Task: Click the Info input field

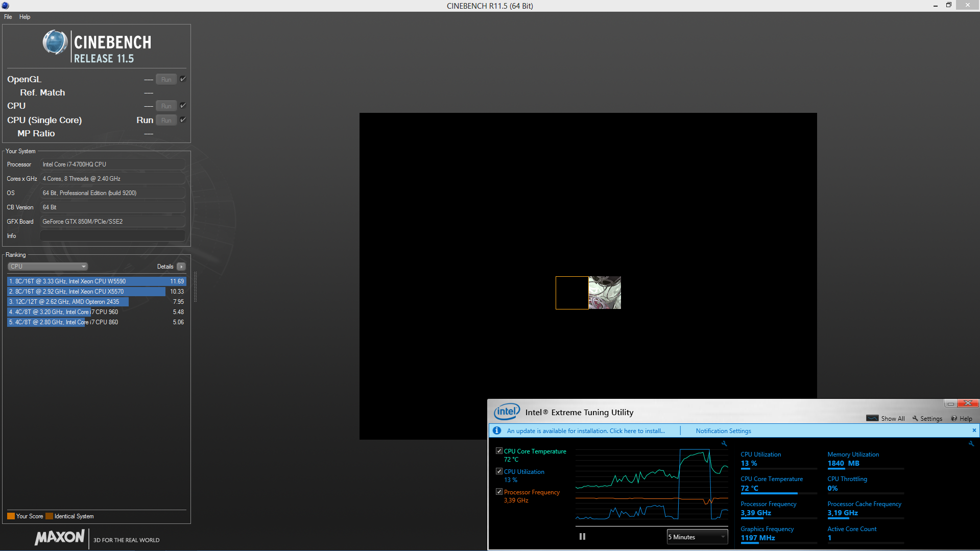Action: click(112, 236)
